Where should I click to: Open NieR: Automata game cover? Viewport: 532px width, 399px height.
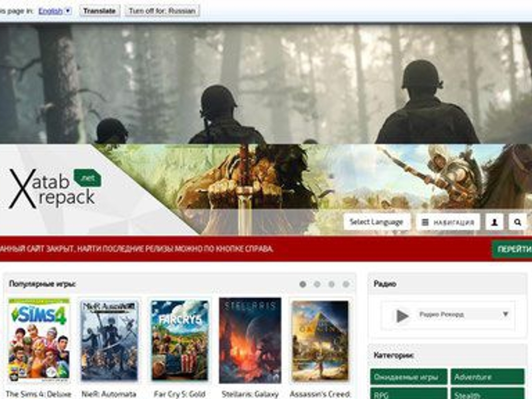(109, 340)
